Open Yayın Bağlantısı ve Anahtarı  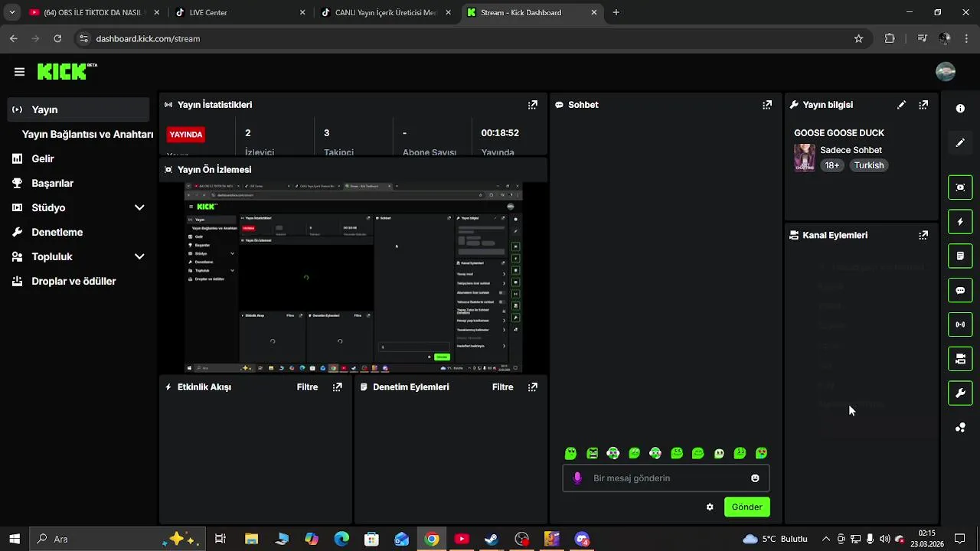click(87, 134)
